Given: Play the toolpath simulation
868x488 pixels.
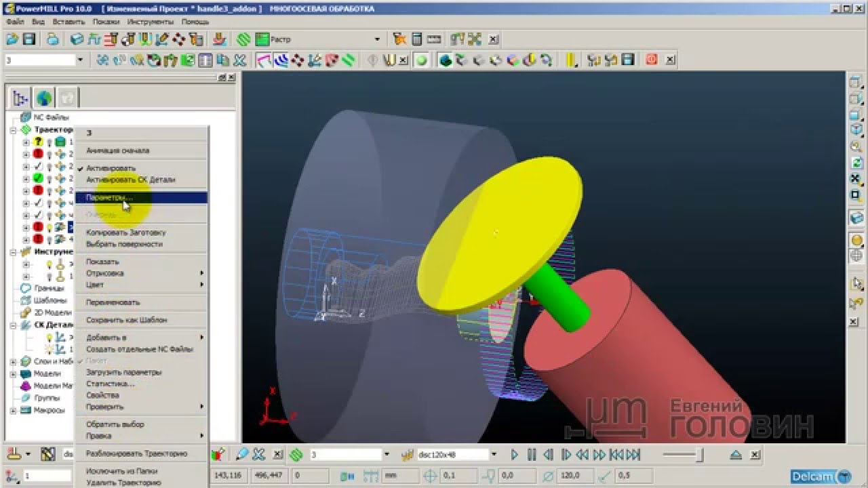Looking at the screenshot, I should 514,455.
